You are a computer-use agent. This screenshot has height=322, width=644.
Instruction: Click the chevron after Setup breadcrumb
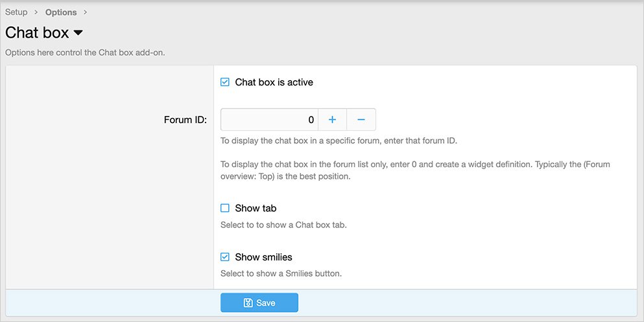pyautogui.click(x=36, y=12)
